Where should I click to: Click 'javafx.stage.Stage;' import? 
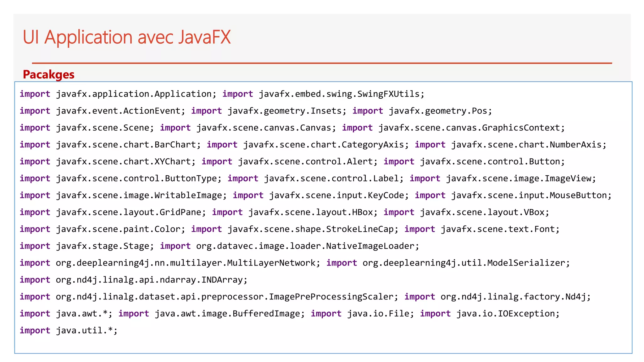point(105,247)
